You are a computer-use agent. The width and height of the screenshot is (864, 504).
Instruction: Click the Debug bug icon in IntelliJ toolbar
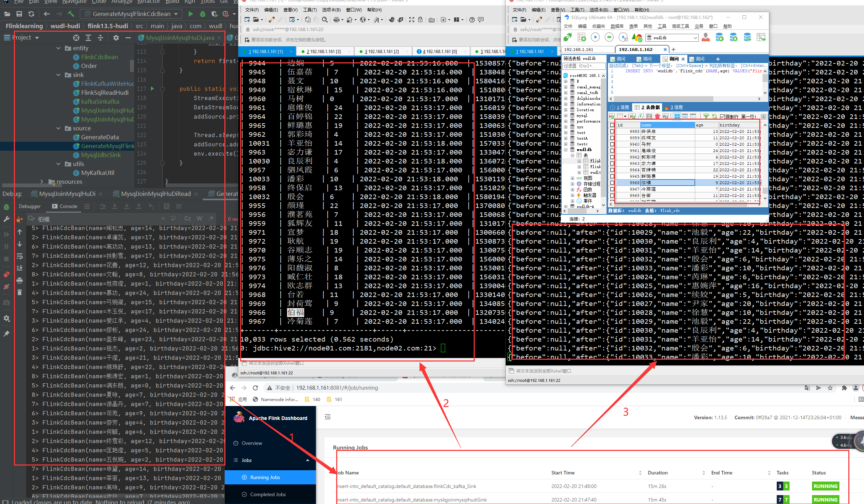(x=203, y=14)
